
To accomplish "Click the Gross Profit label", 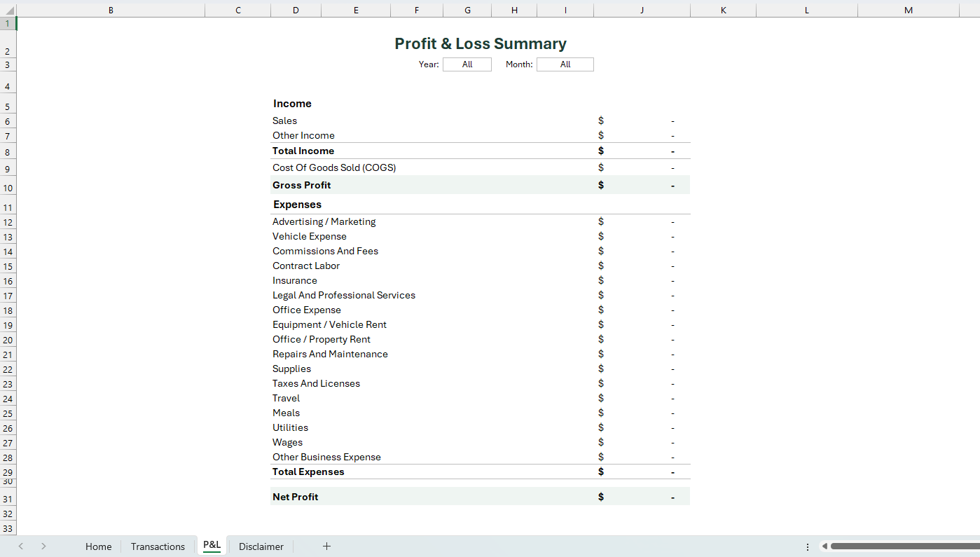I will pos(301,185).
